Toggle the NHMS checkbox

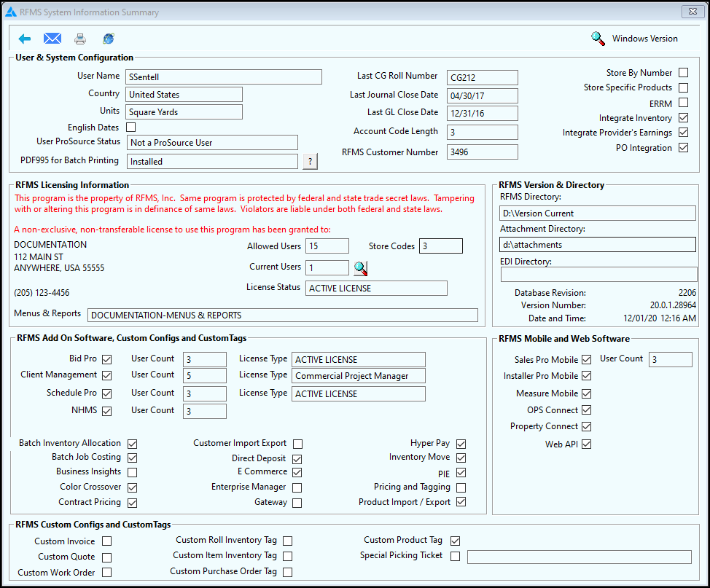pyautogui.click(x=107, y=411)
